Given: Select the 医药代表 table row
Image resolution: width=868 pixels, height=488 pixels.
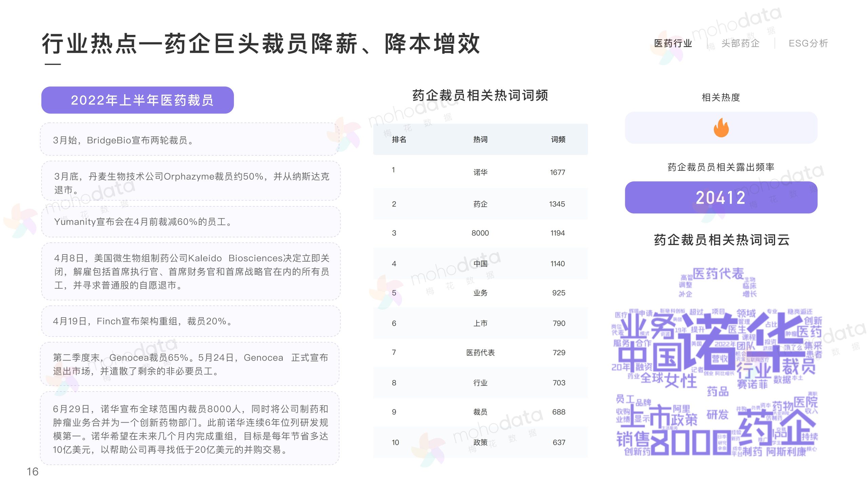Looking at the screenshot, I should [480, 352].
